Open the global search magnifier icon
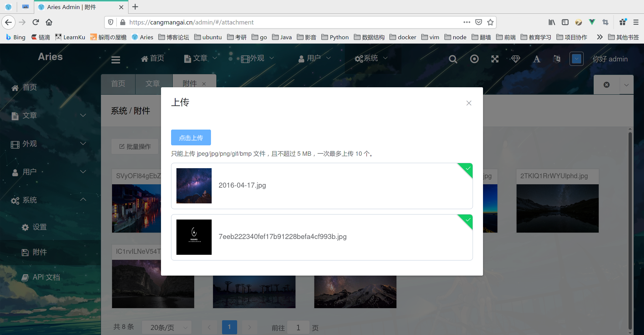 452,59
